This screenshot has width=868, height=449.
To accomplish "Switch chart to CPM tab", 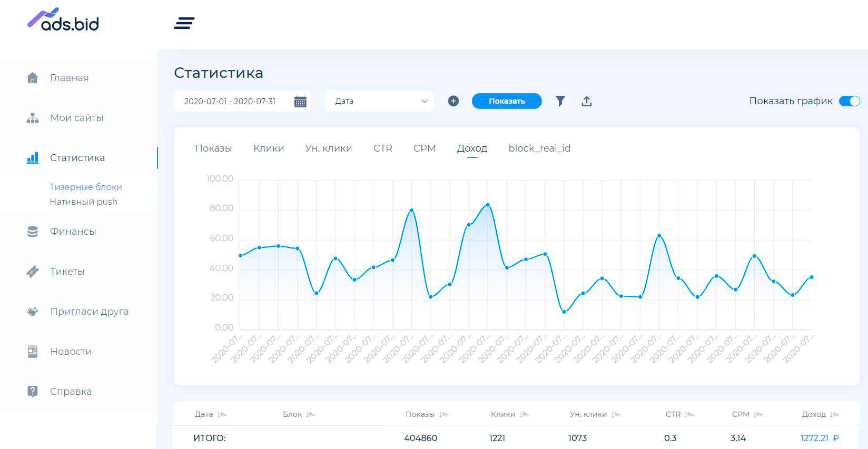I will tap(425, 148).
